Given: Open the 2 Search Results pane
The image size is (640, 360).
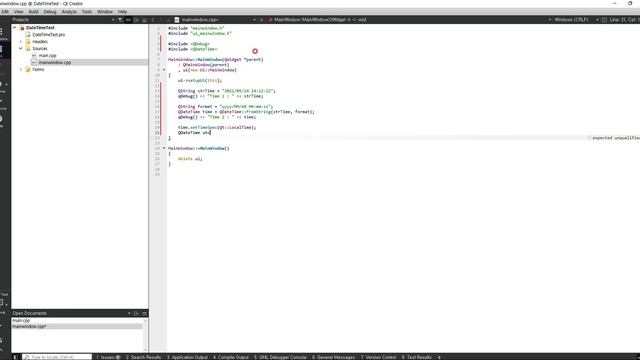Looking at the screenshot, I should click(x=143, y=357).
